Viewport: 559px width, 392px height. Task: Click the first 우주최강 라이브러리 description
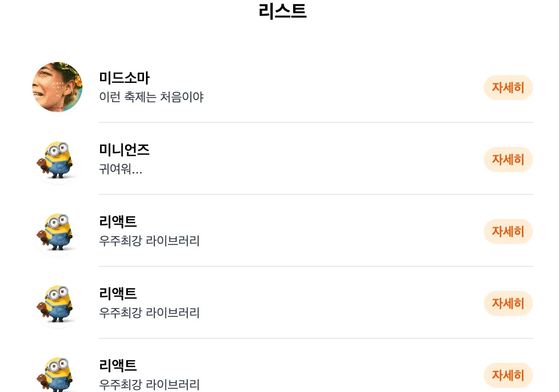pyautogui.click(x=149, y=241)
